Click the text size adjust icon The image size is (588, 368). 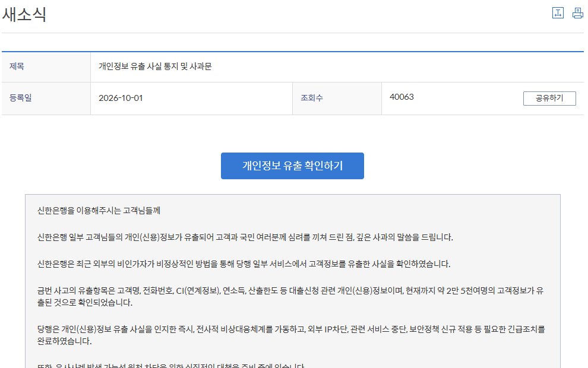pos(558,12)
